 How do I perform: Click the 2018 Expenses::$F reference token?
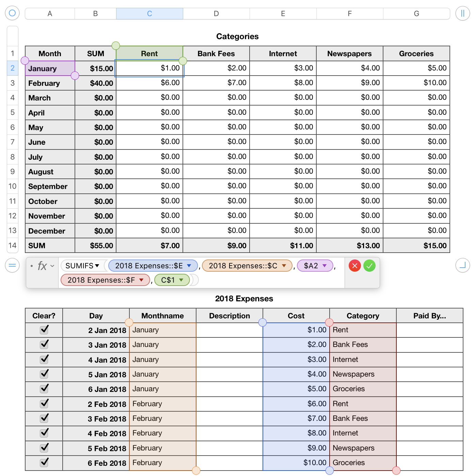point(101,280)
